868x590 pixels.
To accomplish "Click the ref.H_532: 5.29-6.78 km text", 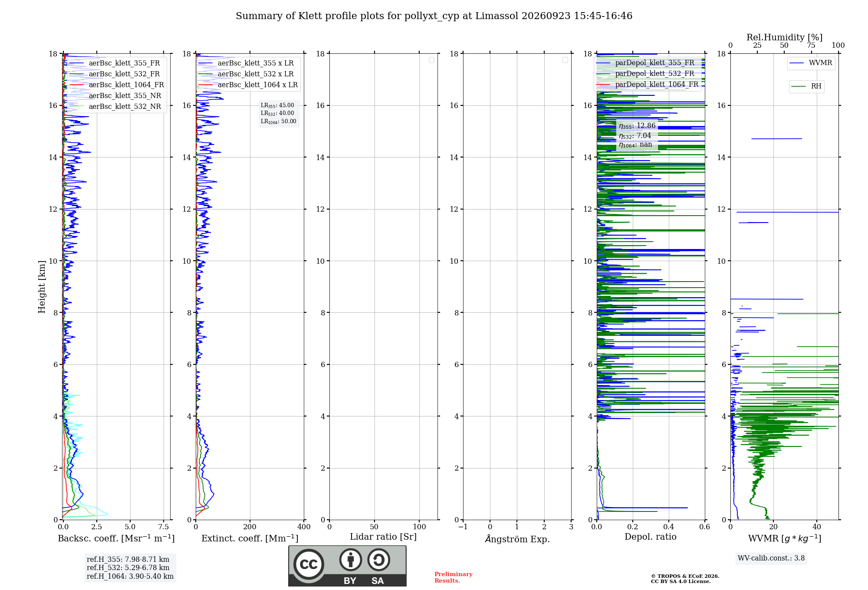I will 128,568.
